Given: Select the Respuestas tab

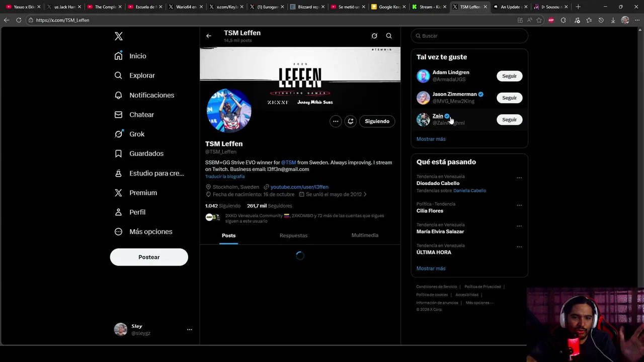Looking at the screenshot, I should tap(293, 235).
